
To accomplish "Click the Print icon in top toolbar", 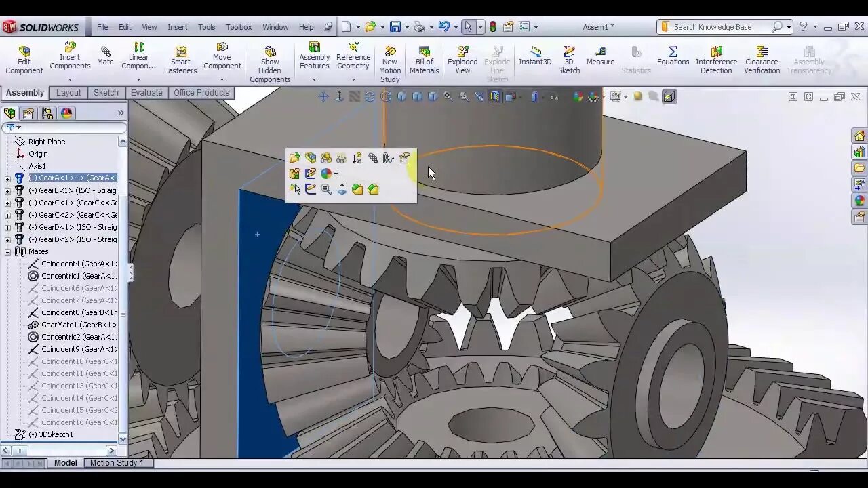I will (x=419, y=27).
